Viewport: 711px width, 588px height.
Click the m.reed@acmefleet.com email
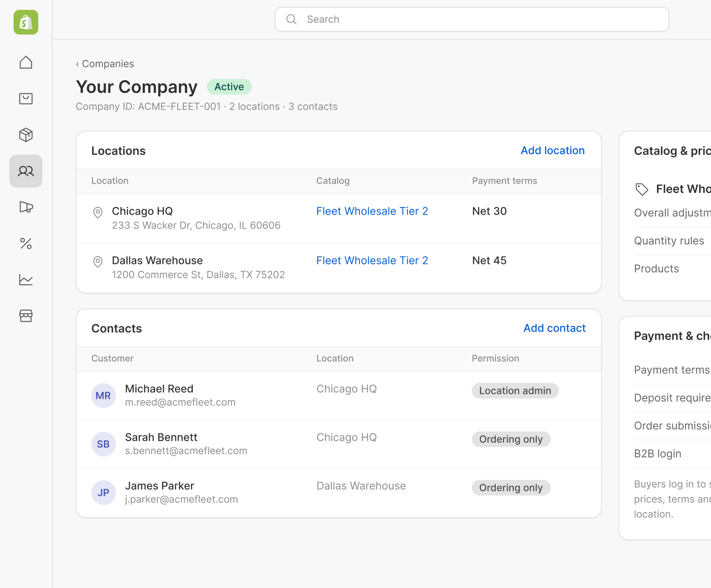click(x=180, y=402)
